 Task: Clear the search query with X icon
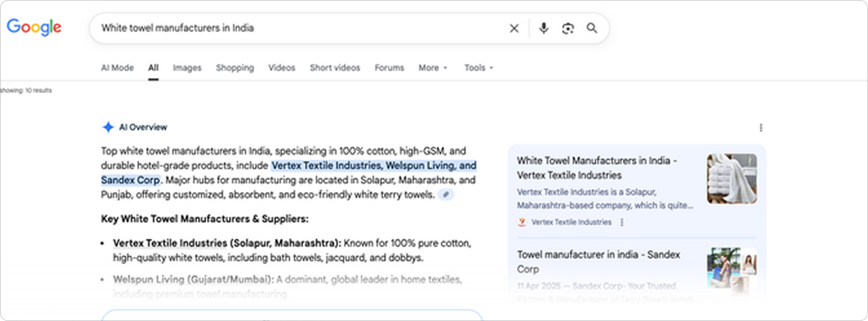[x=514, y=28]
